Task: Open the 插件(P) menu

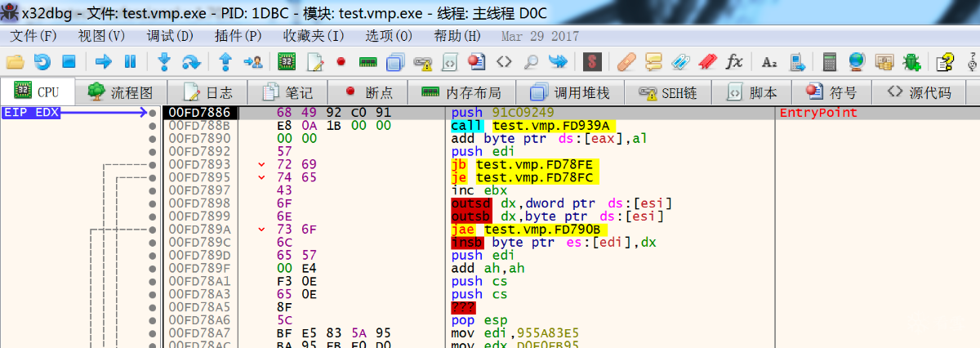Action: (238, 36)
